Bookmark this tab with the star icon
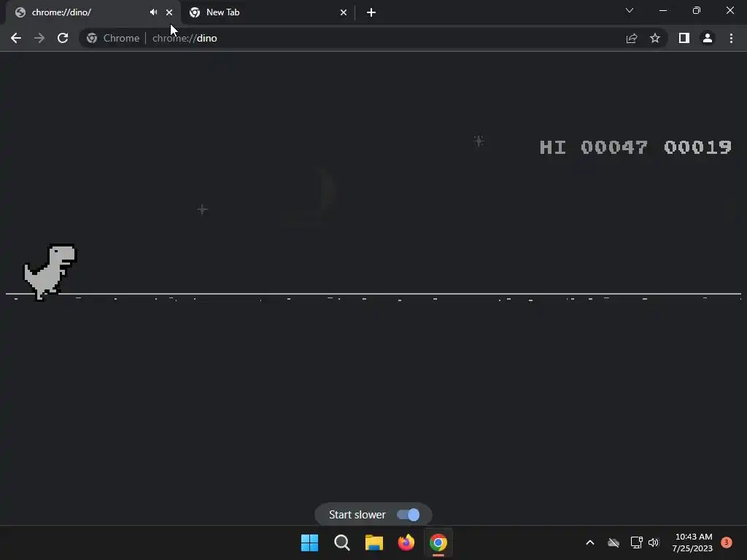 655,38
